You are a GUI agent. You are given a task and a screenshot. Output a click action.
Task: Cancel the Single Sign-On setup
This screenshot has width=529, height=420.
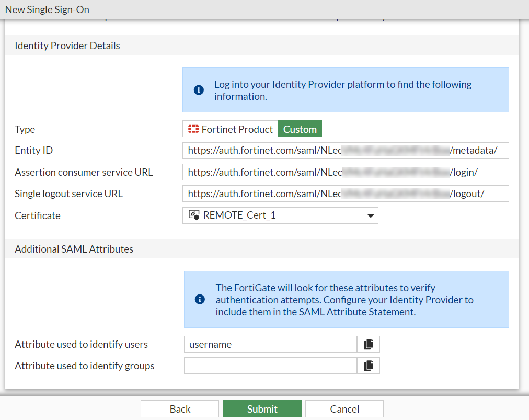pyautogui.click(x=344, y=408)
